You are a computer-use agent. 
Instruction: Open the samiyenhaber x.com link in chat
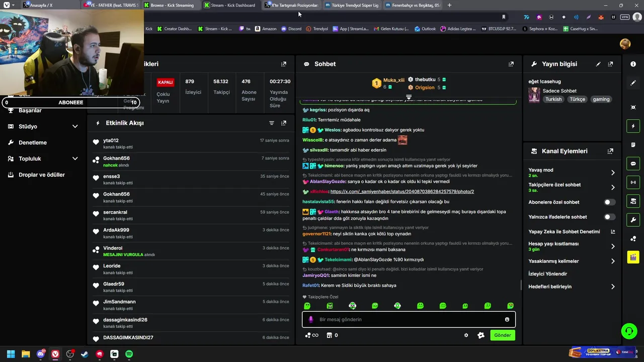(x=402, y=192)
